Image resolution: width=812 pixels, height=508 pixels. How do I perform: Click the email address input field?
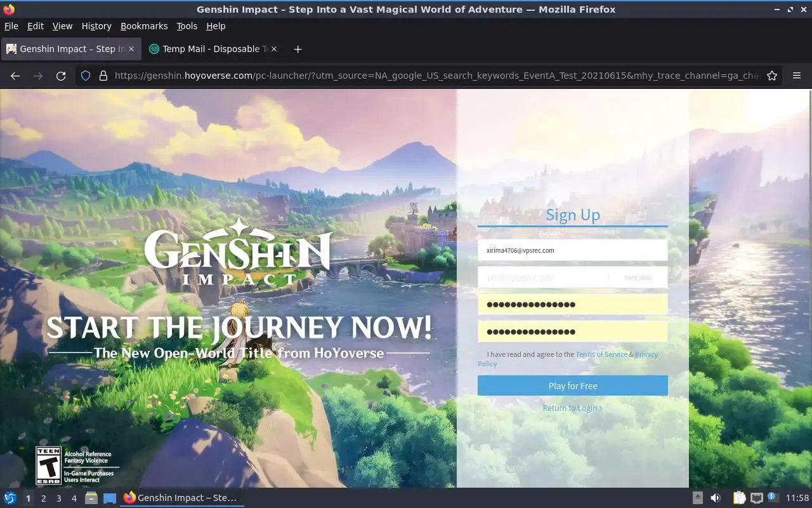573,250
